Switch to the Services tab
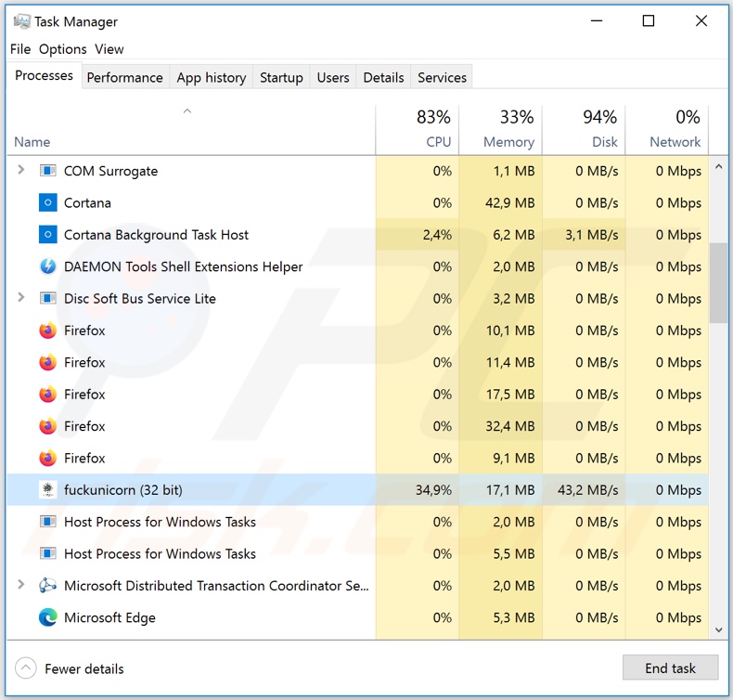733x700 pixels. click(x=442, y=77)
